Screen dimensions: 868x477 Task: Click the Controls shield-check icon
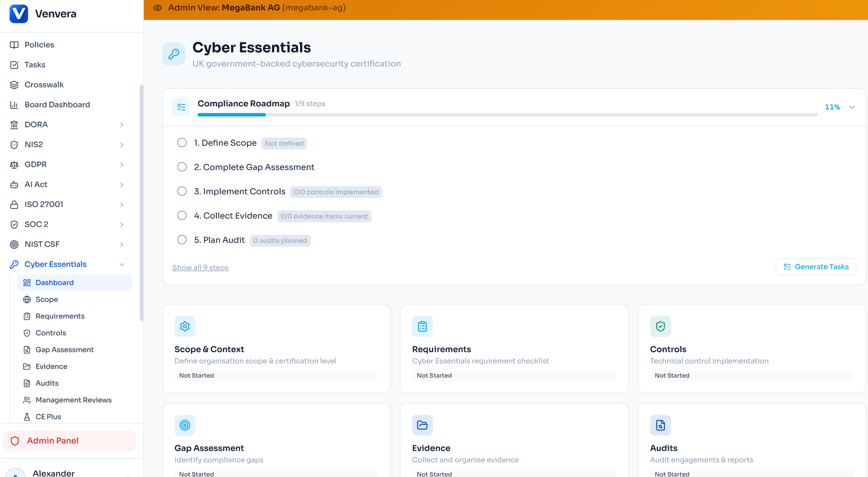(660, 326)
